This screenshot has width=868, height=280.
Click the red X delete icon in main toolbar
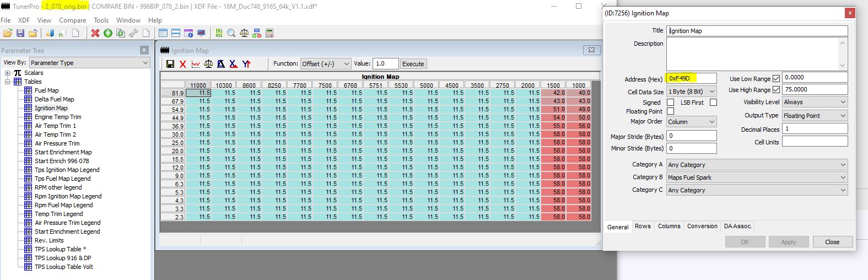[x=95, y=33]
